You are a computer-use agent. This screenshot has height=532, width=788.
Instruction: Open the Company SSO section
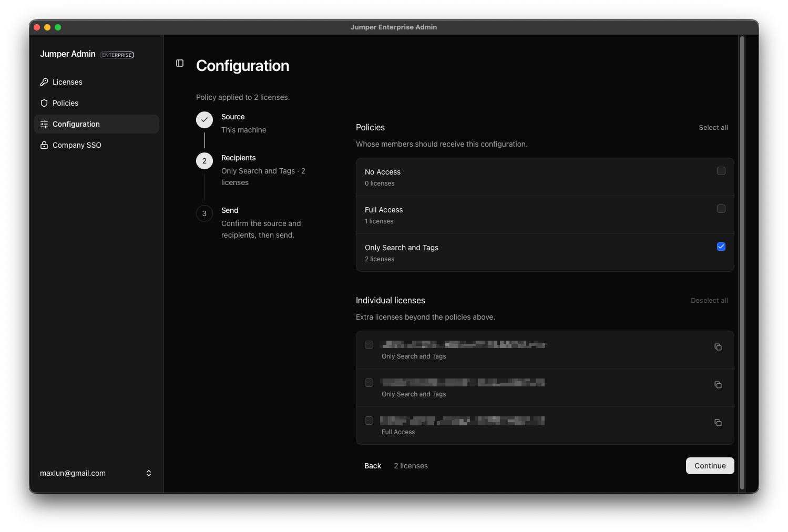[96, 145]
